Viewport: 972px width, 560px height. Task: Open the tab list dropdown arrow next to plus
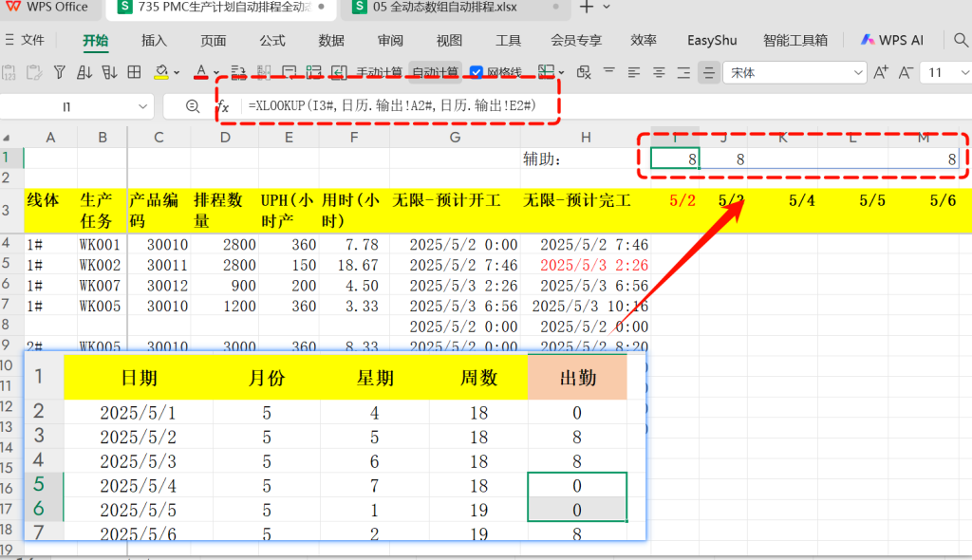coord(607,8)
